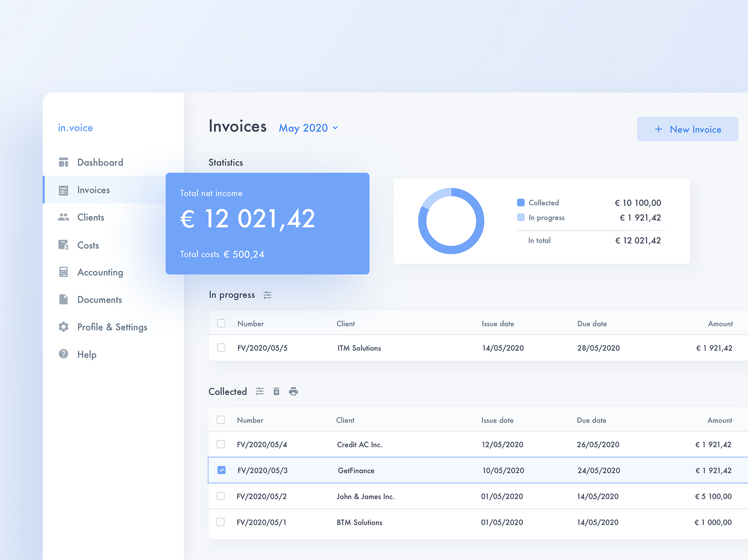Click the Dashboard icon in the sidebar
748x560 pixels.
point(64,163)
